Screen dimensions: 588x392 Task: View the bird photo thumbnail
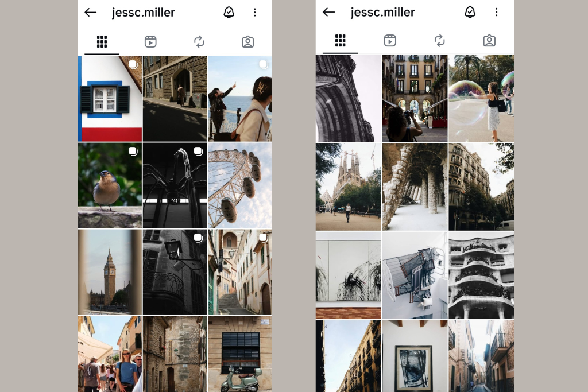(x=109, y=185)
